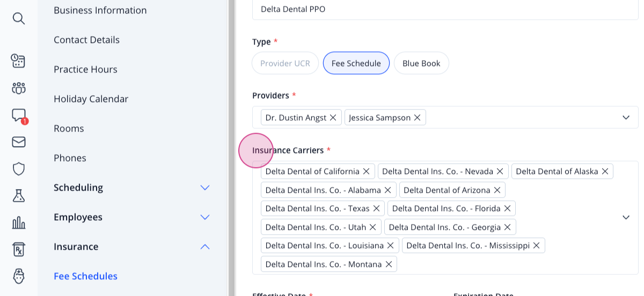Open the search icon in the sidebar

[x=19, y=19]
